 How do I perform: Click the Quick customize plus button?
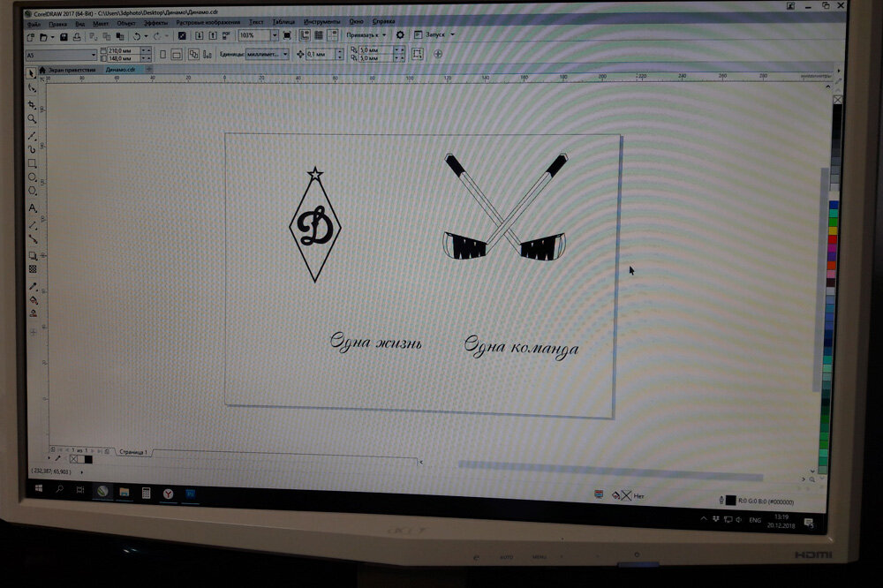438,54
